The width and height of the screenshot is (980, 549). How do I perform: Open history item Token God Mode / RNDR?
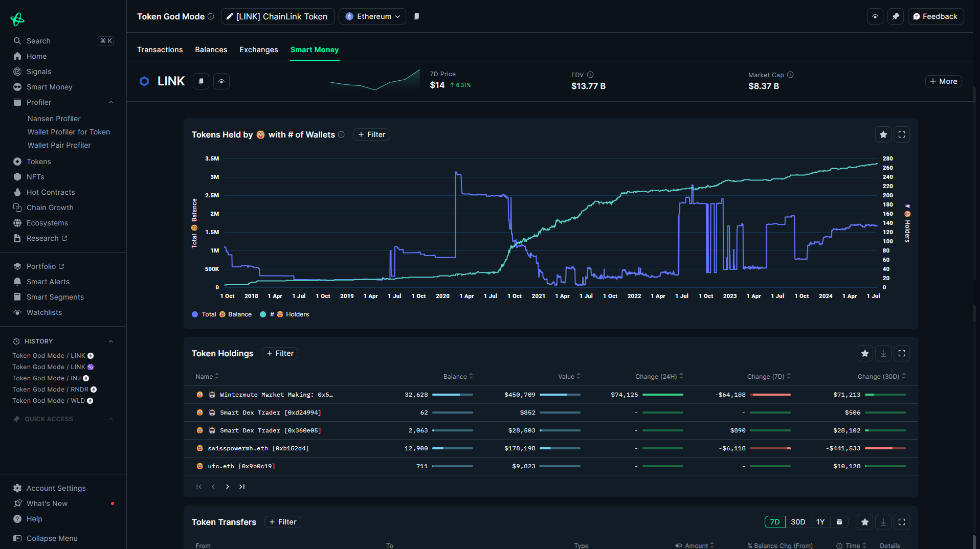(x=54, y=390)
